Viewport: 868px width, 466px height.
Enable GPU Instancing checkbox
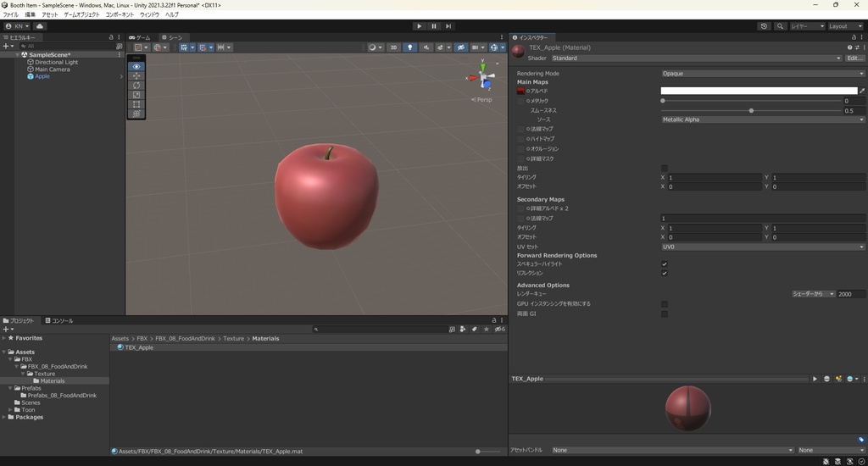665,304
